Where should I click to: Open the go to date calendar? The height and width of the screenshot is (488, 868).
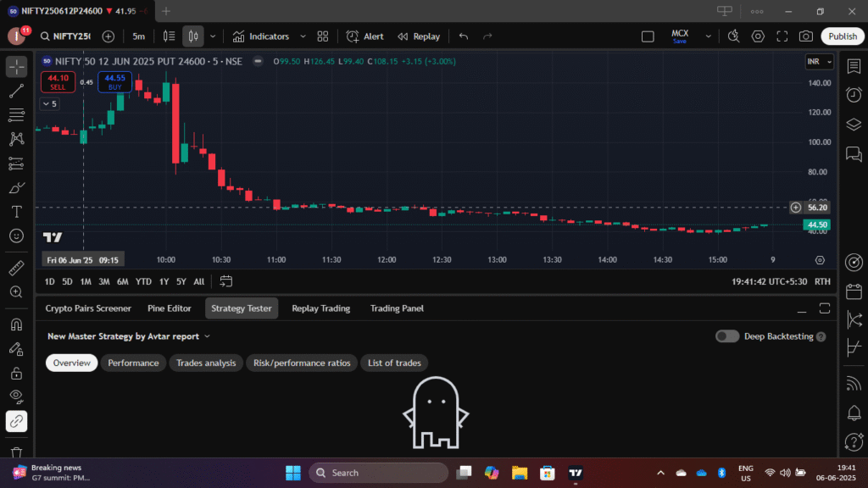click(x=225, y=281)
